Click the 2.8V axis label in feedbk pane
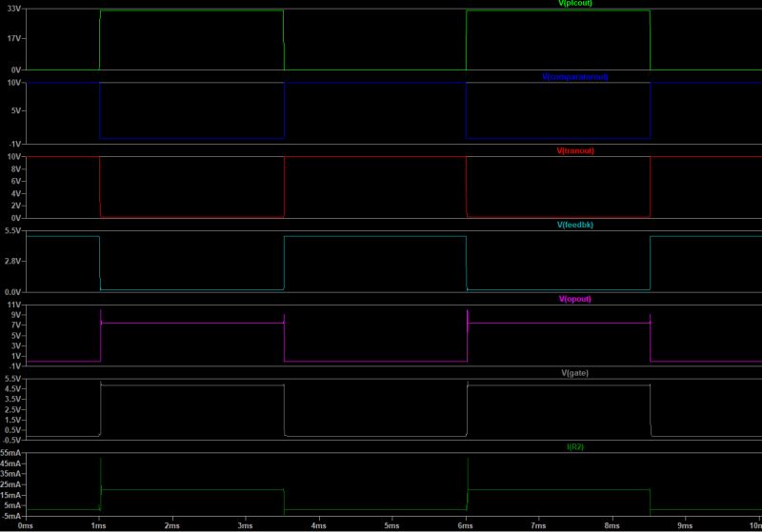Viewport: 762px width, 532px height. click(12, 261)
